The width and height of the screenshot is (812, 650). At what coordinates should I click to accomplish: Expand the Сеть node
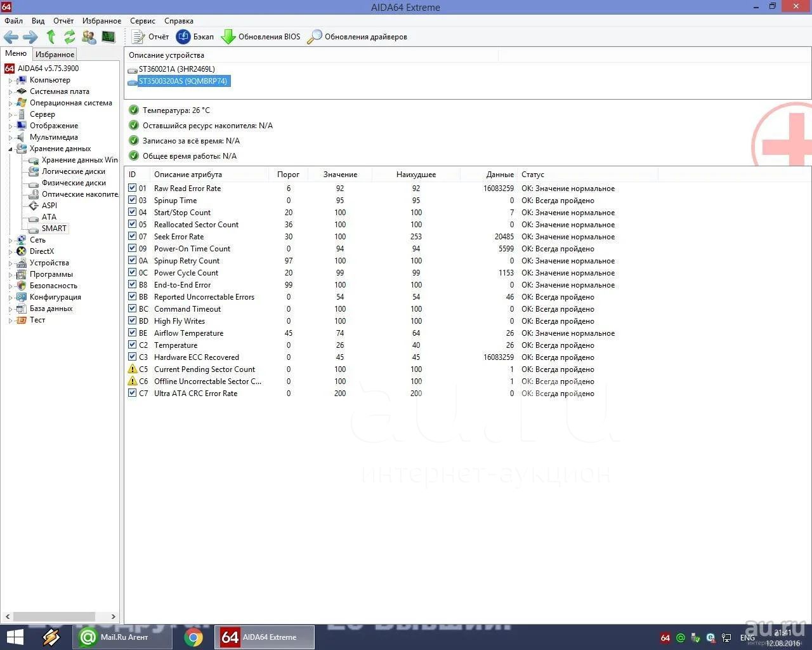(10, 241)
